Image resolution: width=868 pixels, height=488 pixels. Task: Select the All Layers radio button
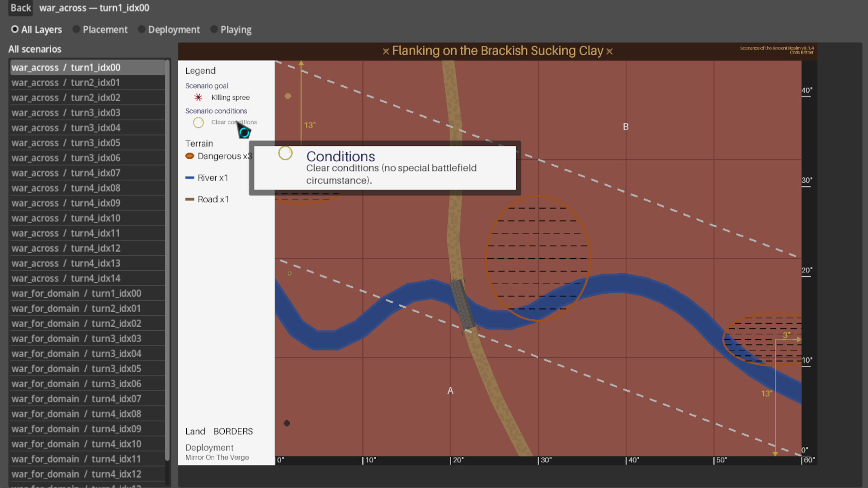(x=15, y=29)
